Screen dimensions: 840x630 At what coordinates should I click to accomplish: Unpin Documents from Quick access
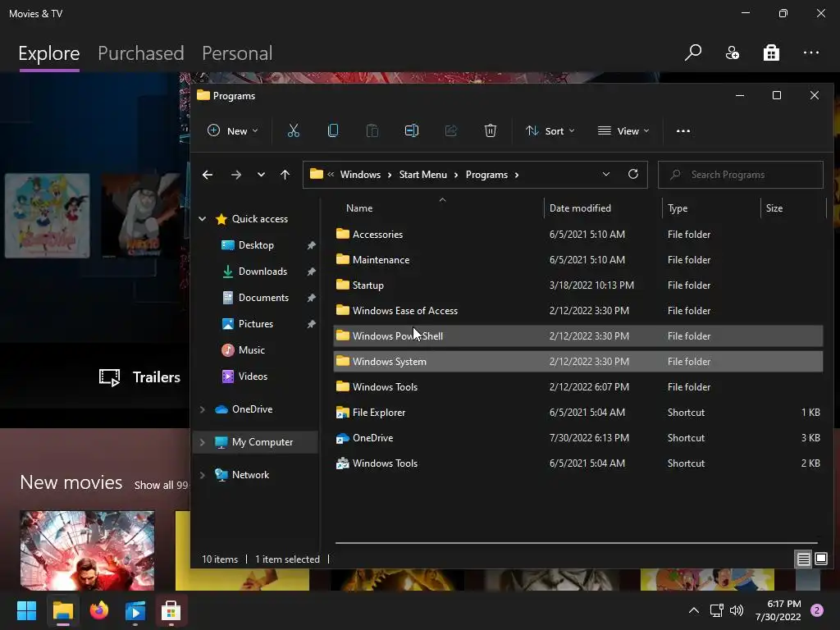[311, 298]
